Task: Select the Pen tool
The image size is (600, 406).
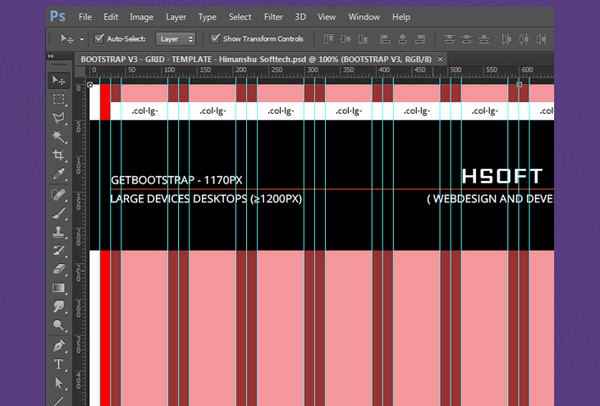Action: [59, 346]
